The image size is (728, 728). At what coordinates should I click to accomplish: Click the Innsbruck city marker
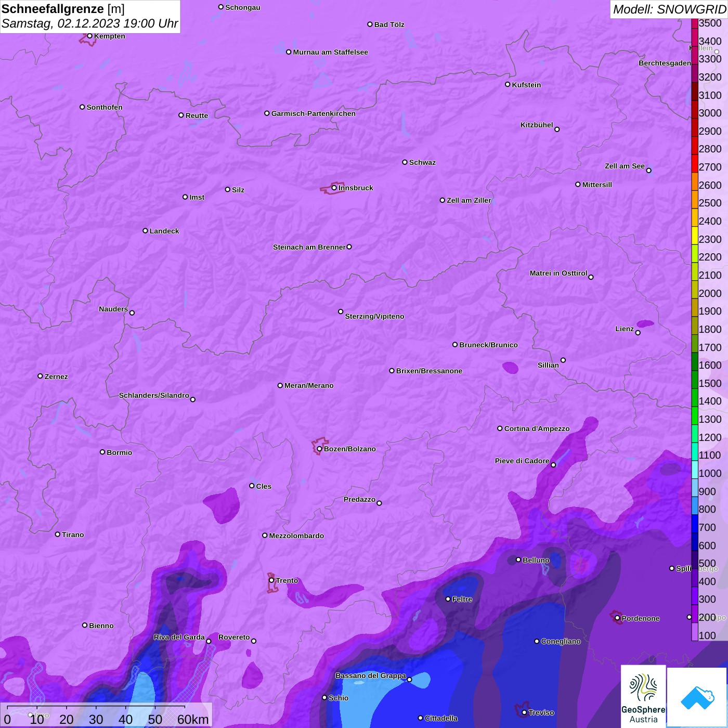coord(334,188)
